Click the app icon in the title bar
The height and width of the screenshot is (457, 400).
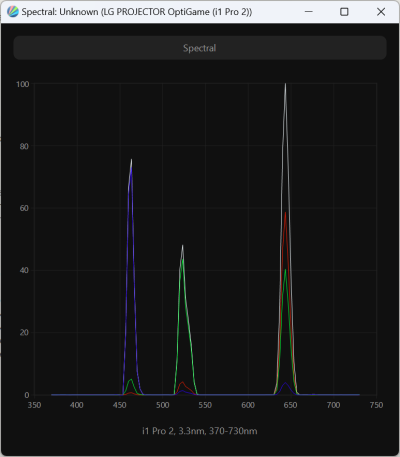pos(13,12)
